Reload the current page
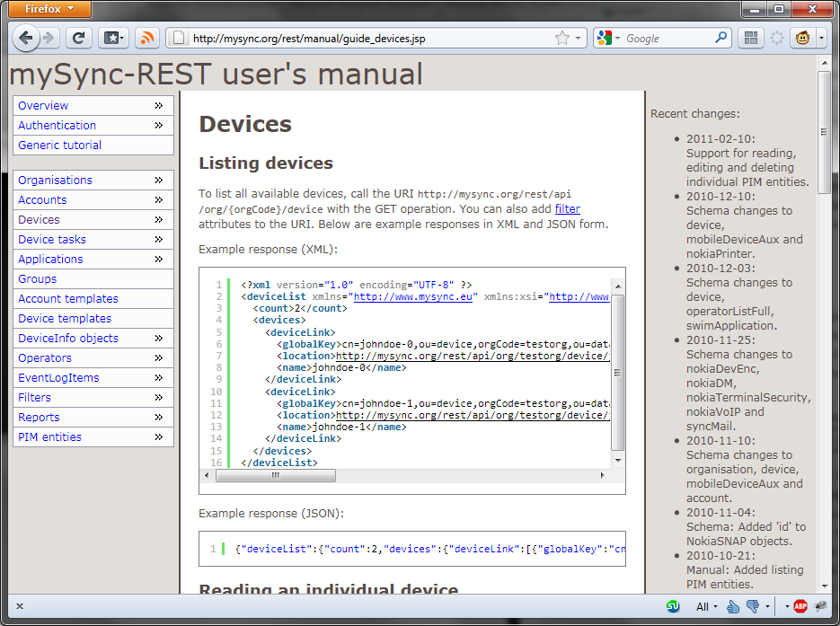 click(79, 38)
